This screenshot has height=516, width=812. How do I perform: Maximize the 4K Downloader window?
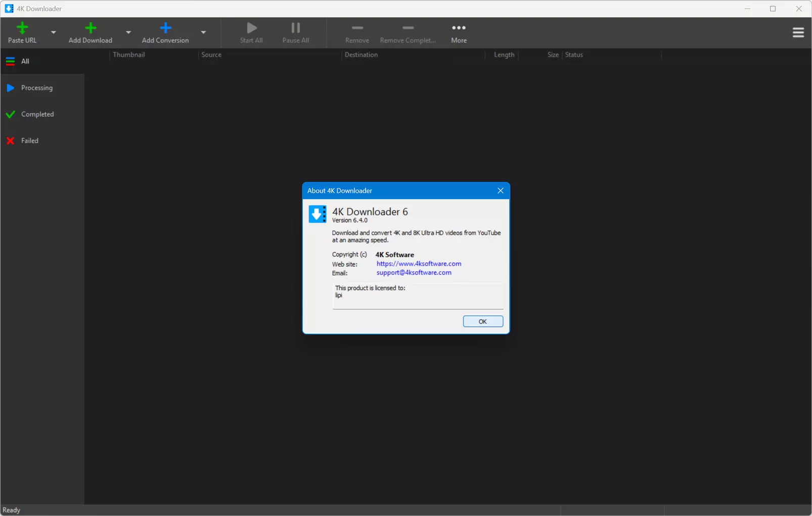coord(773,9)
